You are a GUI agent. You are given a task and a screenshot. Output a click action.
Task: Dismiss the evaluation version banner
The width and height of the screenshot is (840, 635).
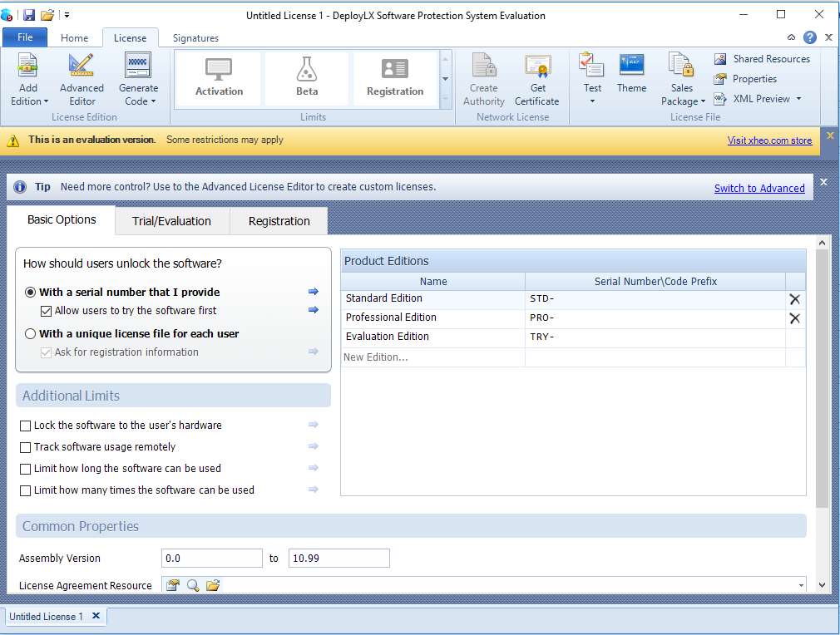point(830,135)
